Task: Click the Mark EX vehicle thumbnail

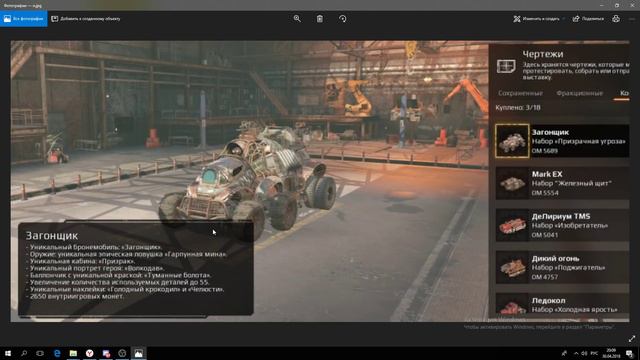Action: click(512, 183)
